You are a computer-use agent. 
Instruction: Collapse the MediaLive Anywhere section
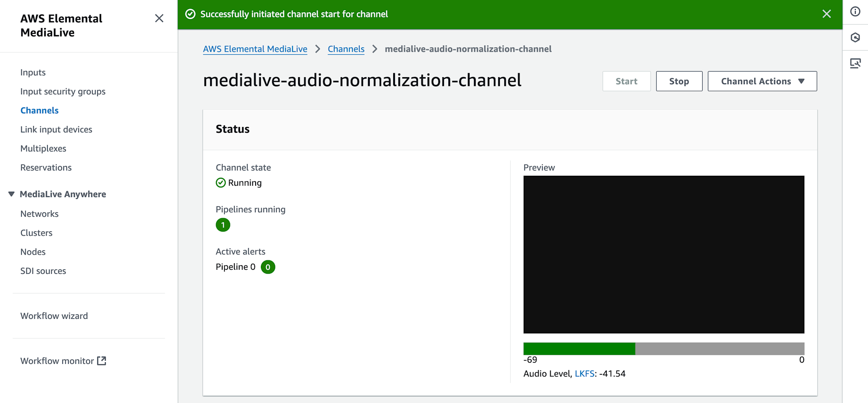click(11, 194)
